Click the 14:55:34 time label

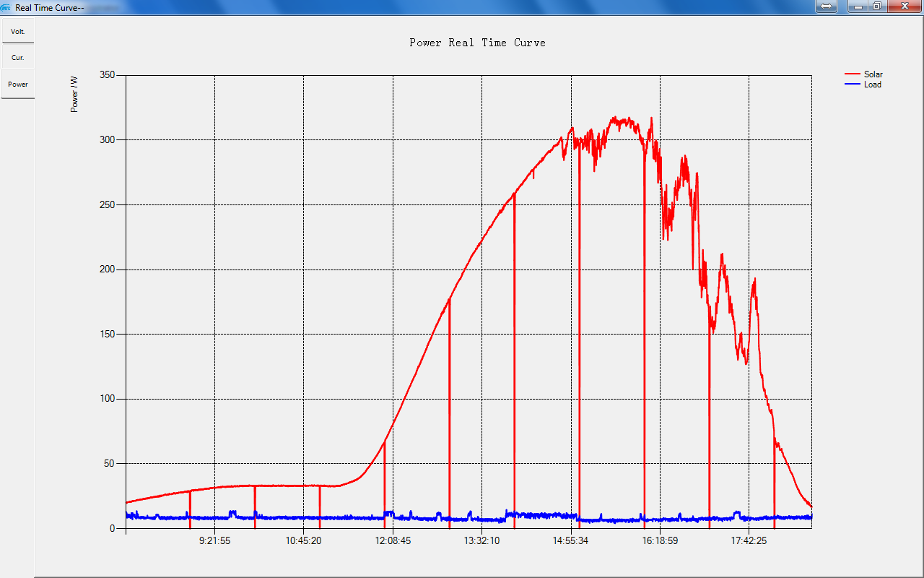tap(570, 540)
